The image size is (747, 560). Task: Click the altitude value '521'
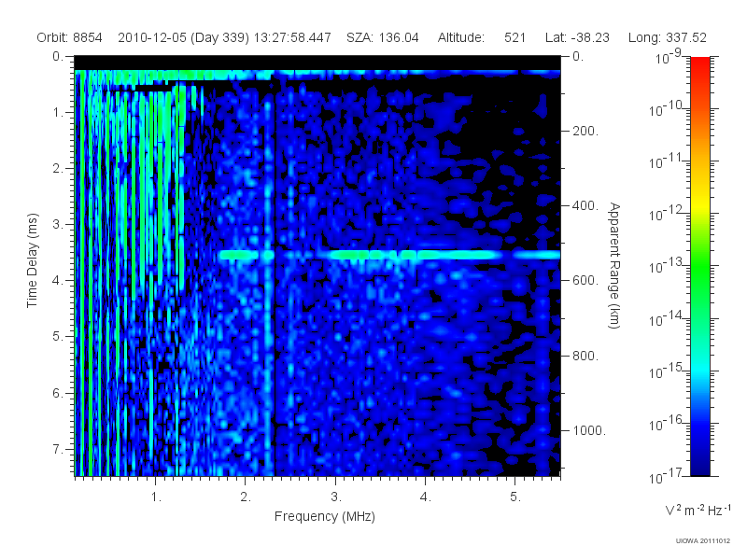[514, 37]
